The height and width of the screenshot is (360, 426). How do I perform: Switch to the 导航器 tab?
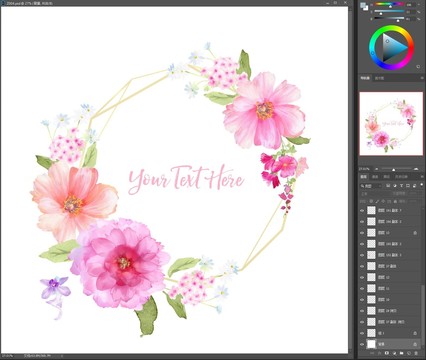(365, 78)
